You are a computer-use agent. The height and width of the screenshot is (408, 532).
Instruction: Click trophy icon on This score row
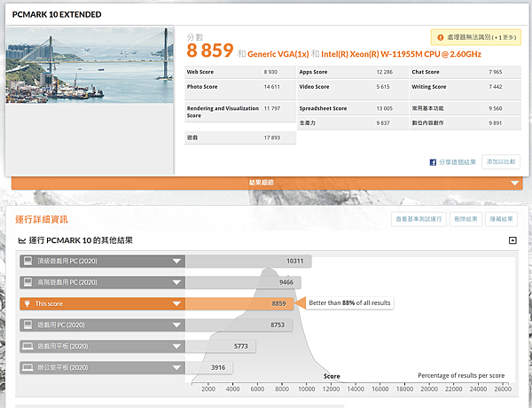(27, 304)
